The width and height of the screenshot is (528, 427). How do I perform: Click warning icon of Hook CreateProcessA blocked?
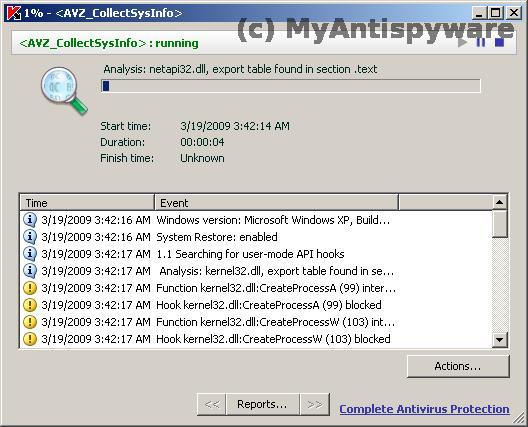(x=30, y=305)
